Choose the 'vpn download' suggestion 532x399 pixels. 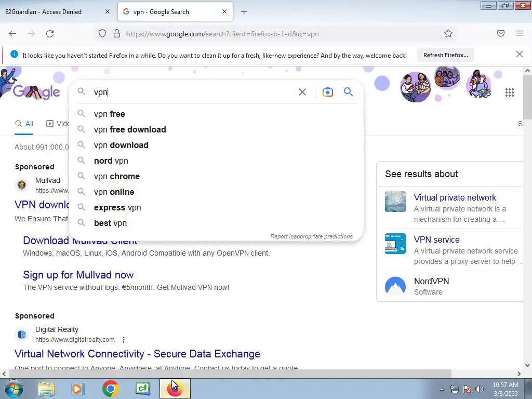tap(217, 145)
